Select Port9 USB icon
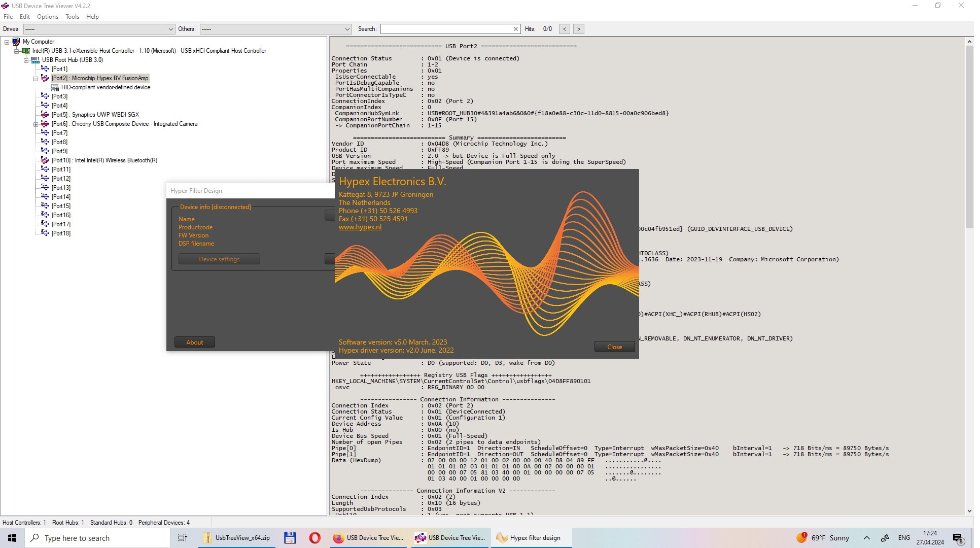Screen dimensions: 980x548 (x=45, y=151)
